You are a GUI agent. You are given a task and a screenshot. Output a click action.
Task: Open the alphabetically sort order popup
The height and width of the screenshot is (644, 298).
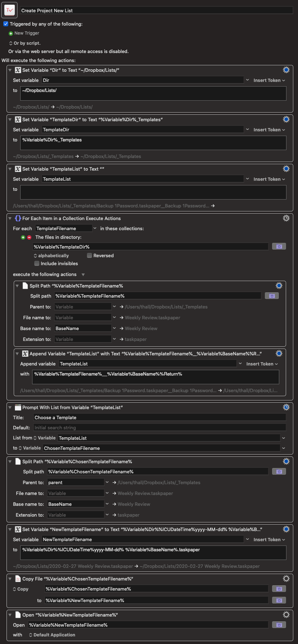pos(51,256)
